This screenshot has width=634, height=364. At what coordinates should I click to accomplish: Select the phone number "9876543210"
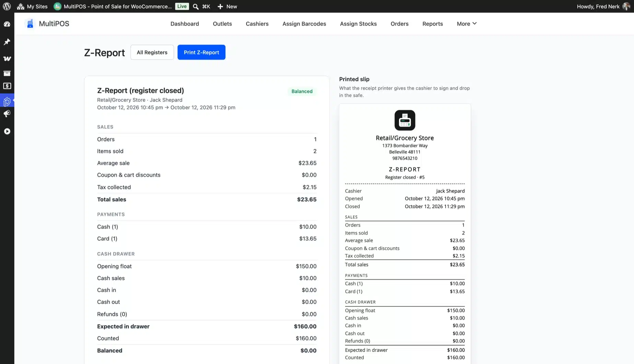(x=405, y=158)
